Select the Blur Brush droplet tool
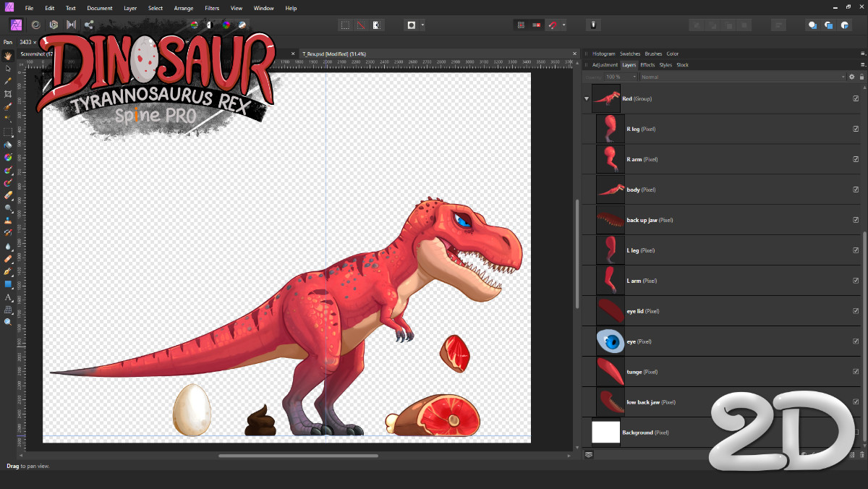 8,246
